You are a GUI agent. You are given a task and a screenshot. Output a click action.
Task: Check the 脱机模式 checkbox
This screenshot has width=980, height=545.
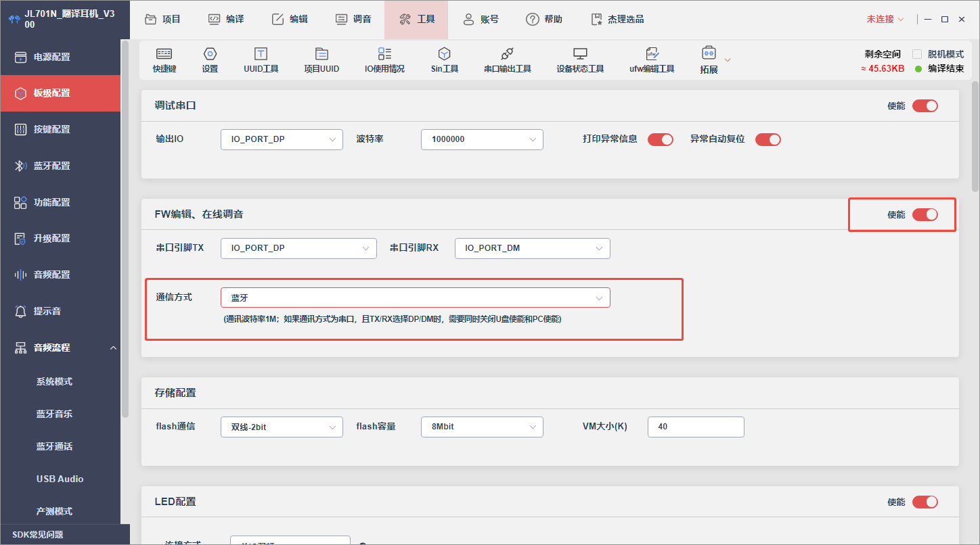pyautogui.click(x=918, y=54)
